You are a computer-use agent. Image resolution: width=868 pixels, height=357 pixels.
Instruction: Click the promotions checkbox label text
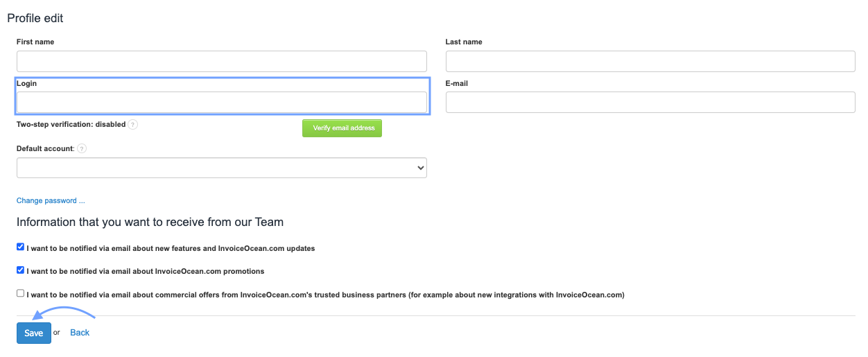tap(147, 271)
